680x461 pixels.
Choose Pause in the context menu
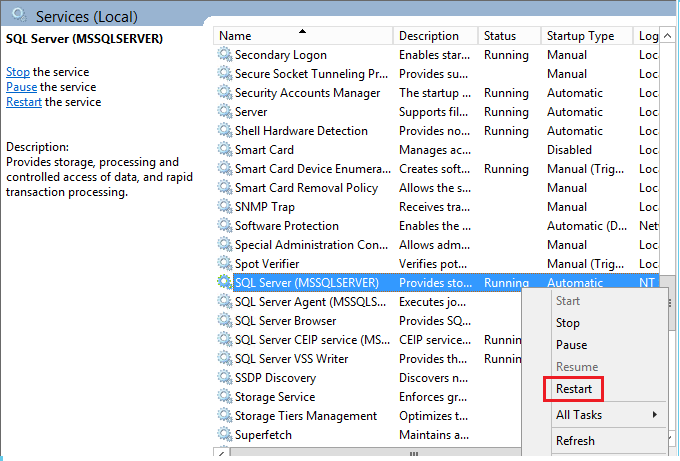(572, 345)
